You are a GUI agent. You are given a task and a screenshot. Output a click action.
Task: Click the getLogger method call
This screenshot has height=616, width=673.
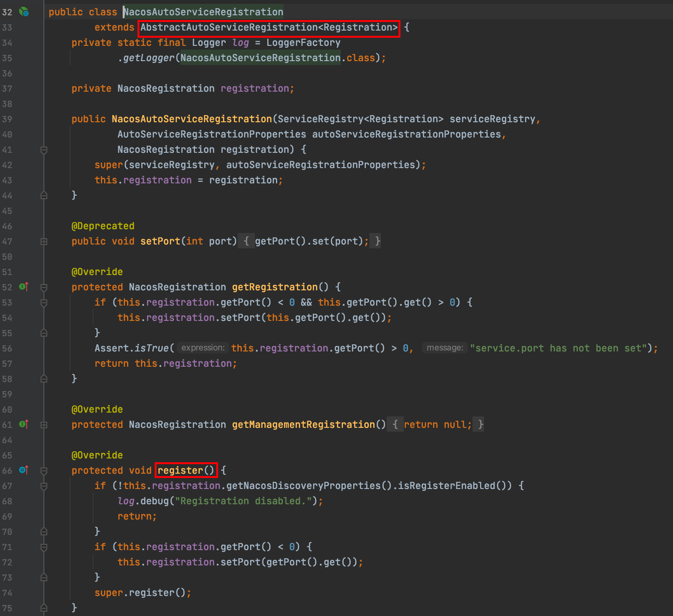point(149,58)
